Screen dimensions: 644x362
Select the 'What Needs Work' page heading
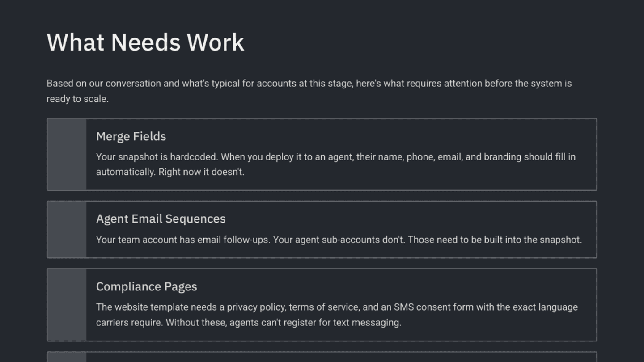tap(145, 42)
